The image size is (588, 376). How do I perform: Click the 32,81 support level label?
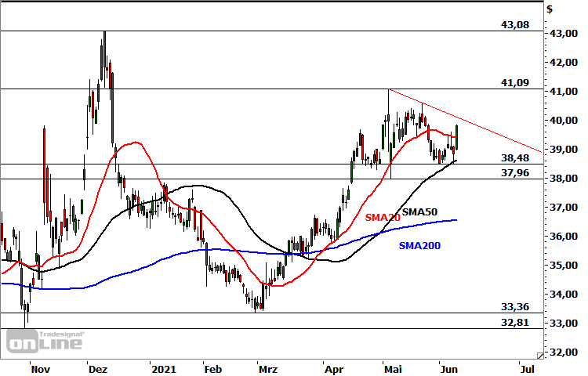tap(514, 322)
